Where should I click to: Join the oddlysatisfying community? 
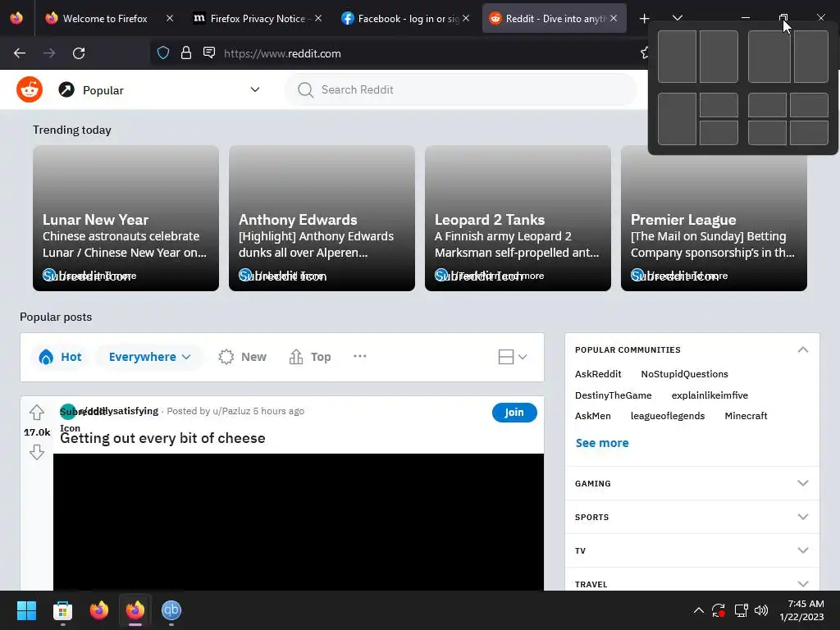[514, 413]
